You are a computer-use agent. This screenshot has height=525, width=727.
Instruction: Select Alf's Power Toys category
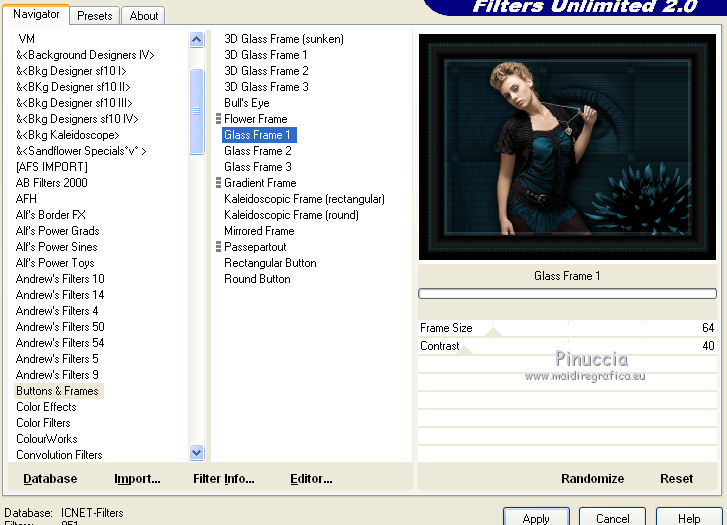(x=55, y=263)
